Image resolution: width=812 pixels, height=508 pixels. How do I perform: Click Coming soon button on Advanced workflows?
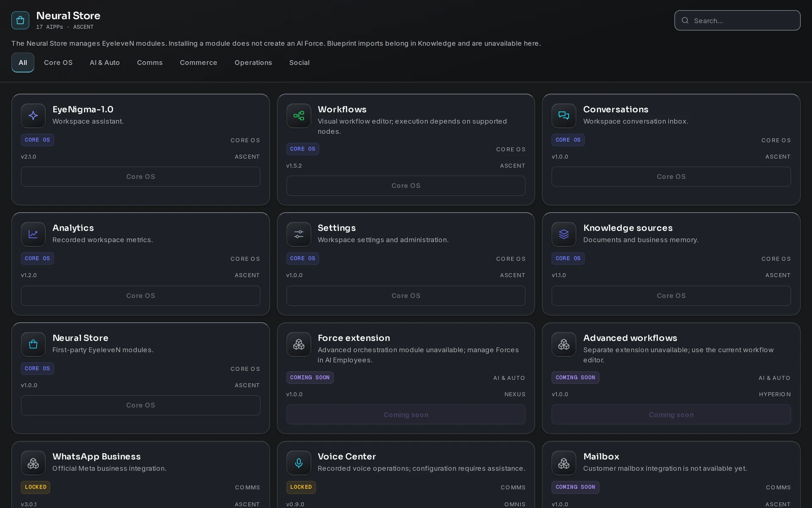(671, 414)
